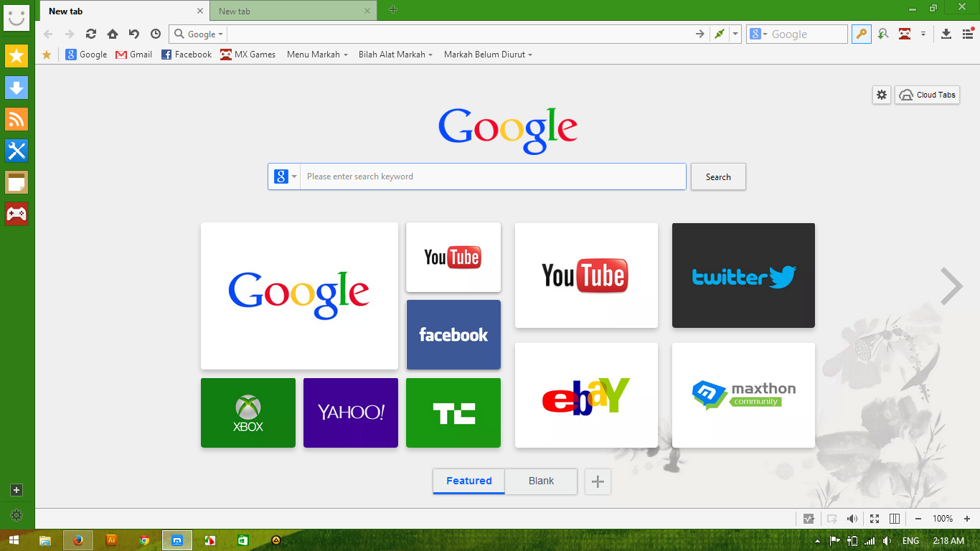Open the notepad icon in the sidebar
This screenshot has height=551, width=980.
pos(17,182)
